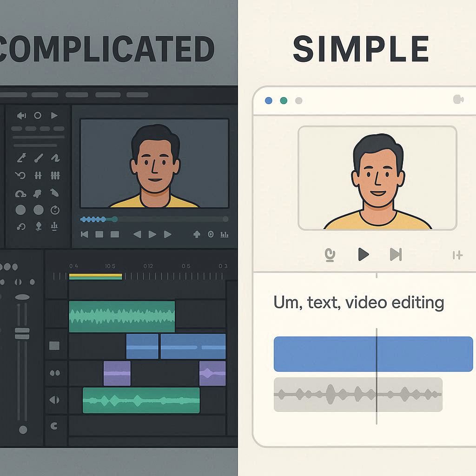This screenshot has width=476, height=476.
Task: Click the speaker icon atop the dark tool panel
Action: coord(21,115)
